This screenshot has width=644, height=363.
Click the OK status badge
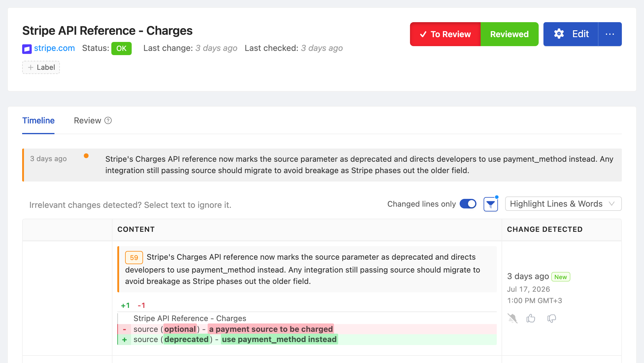(x=121, y=49)
